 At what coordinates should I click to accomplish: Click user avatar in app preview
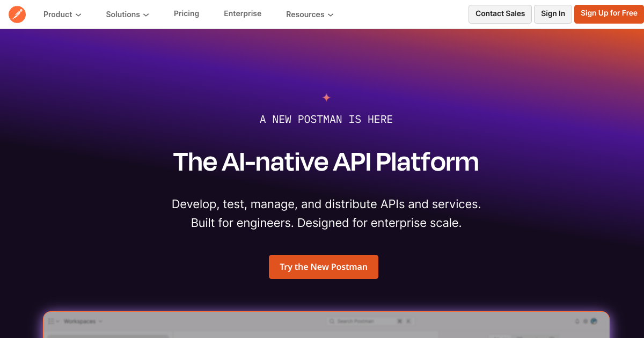click(x=594, y=321)
